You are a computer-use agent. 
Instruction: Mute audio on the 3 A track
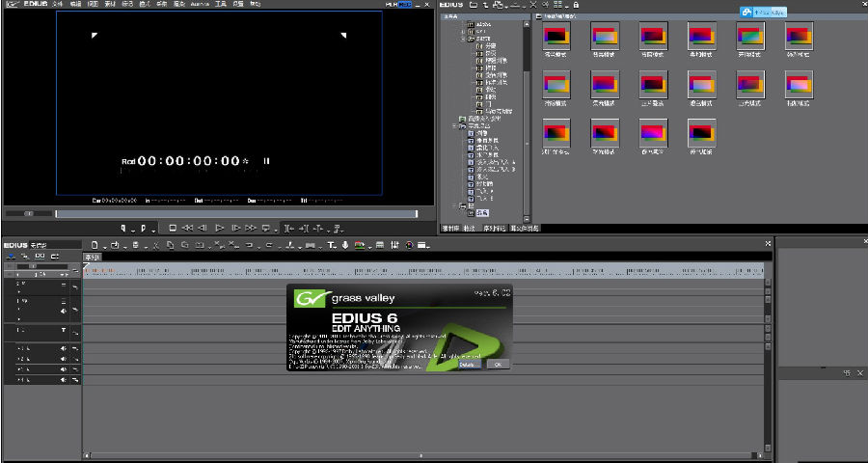pos(64,369)
